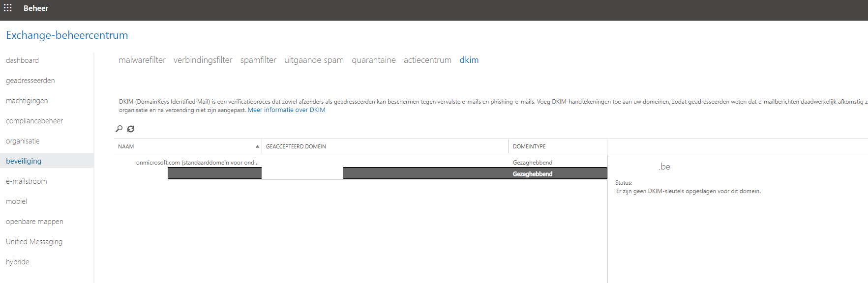Switch to the malwarefilter tab
The width and height of the screenshot is (868, 283).
click(142, 60)
